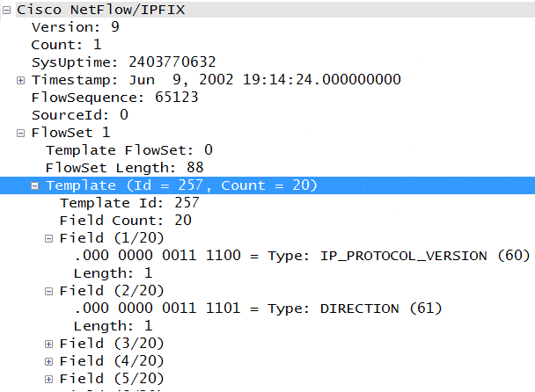Select the Template Id: 257 row
The image size is (535, 392).
tap(129, 203)
